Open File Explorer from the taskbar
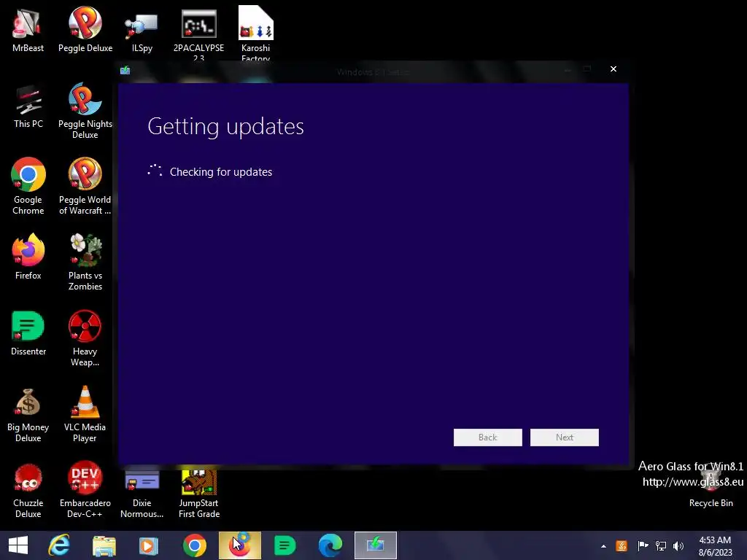This screenshot has width=747, height=560. click(x=104, y=545)
